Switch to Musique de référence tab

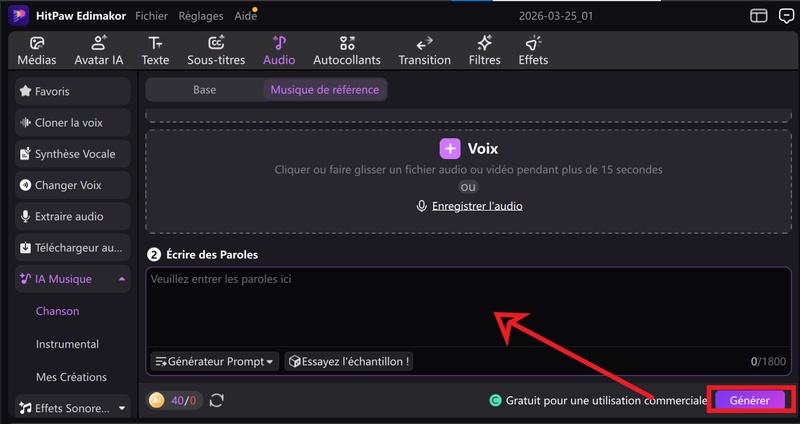[x=324, y=89]
